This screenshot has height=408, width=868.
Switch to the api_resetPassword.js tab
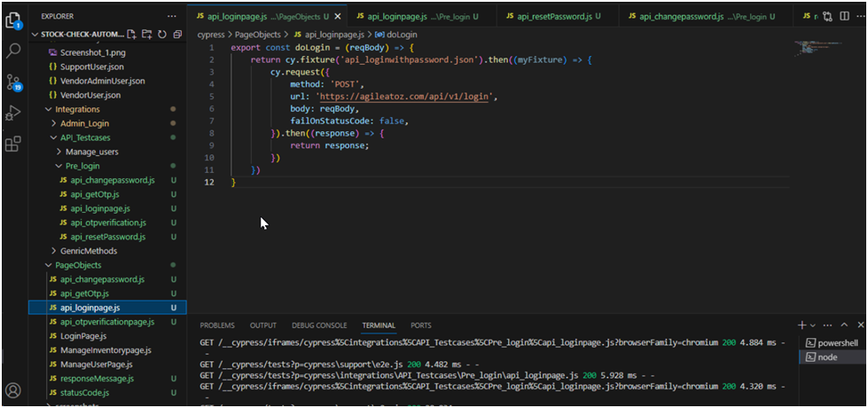click(x=557, y=17)
